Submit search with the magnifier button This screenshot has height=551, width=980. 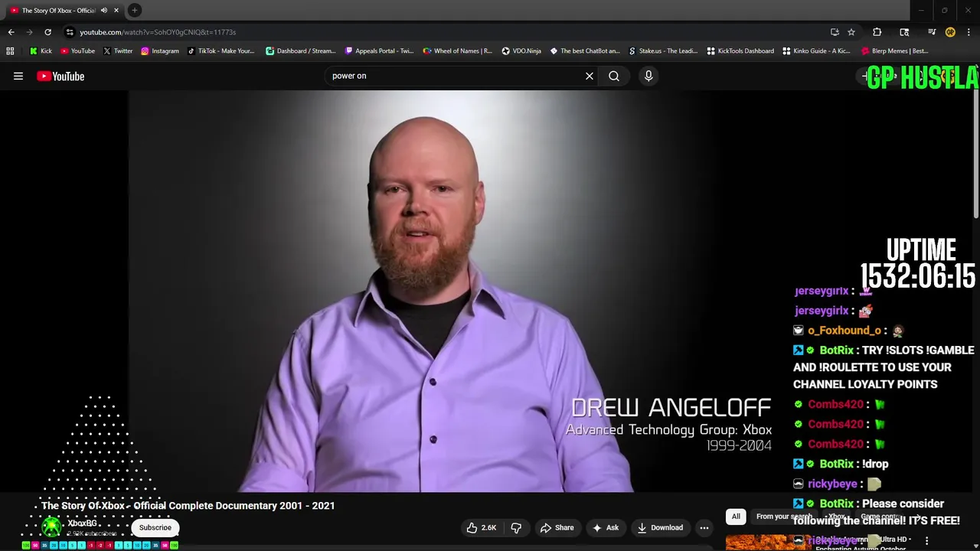click(x=614, y=76)
